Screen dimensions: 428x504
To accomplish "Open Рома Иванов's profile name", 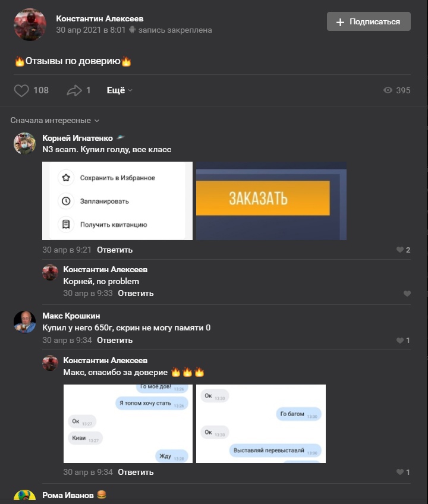I will point(68,495).
